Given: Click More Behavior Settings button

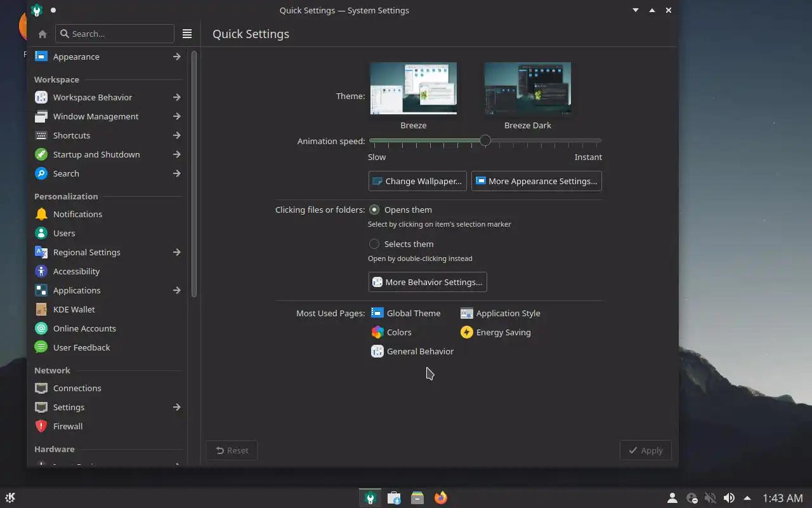Looking at the screenshot, I should pos(428,282).
